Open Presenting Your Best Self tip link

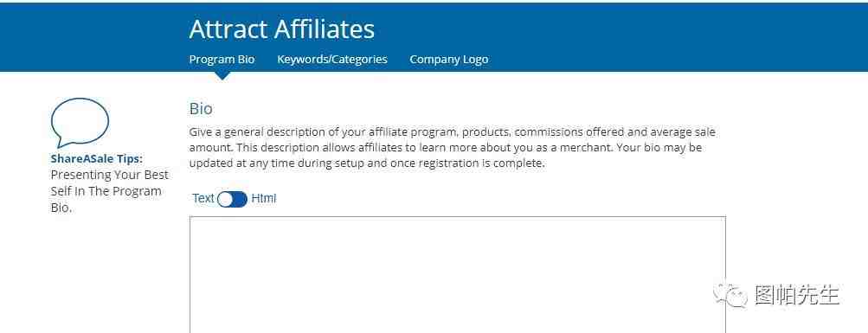[110, 191]
